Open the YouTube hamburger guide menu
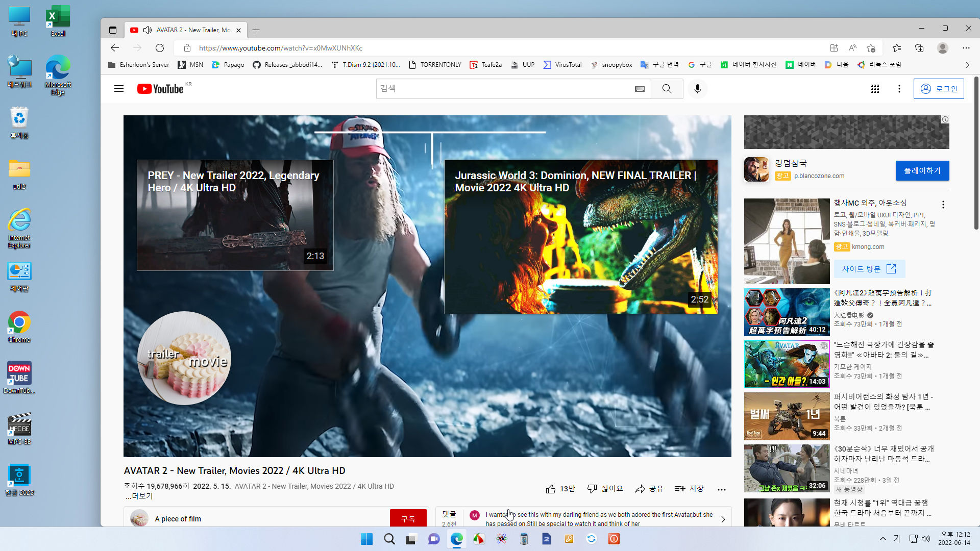 [119, 89]
